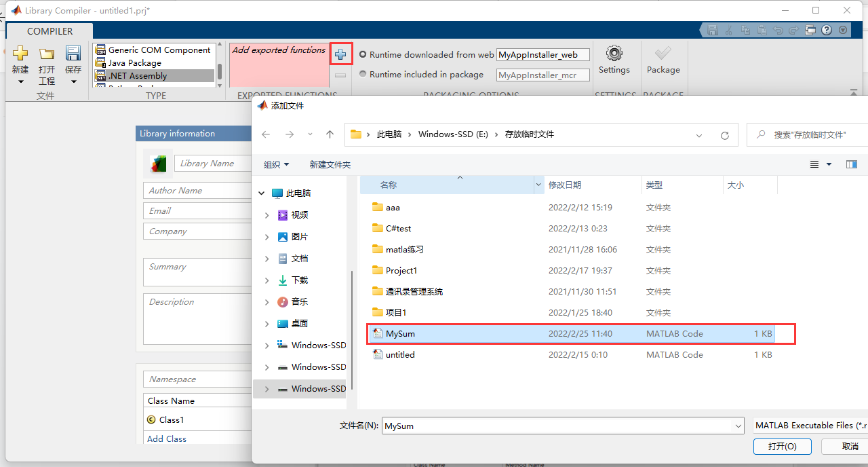868x467 pixels.
Task: Click the Library Name input field
Action: (214, 164)
